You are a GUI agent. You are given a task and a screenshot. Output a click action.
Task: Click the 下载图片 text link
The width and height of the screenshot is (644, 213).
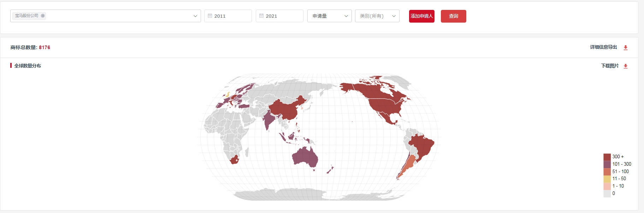[610, 66]
